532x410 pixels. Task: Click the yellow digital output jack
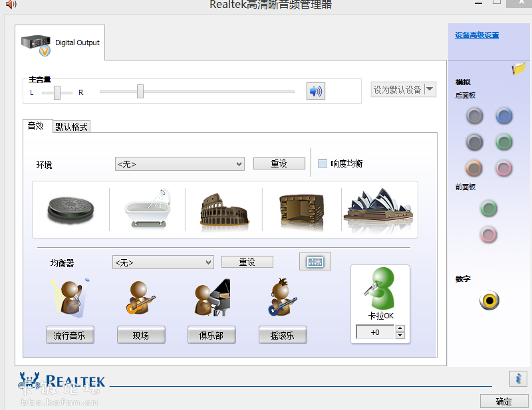pyautogui.click(x=489, y=300)
